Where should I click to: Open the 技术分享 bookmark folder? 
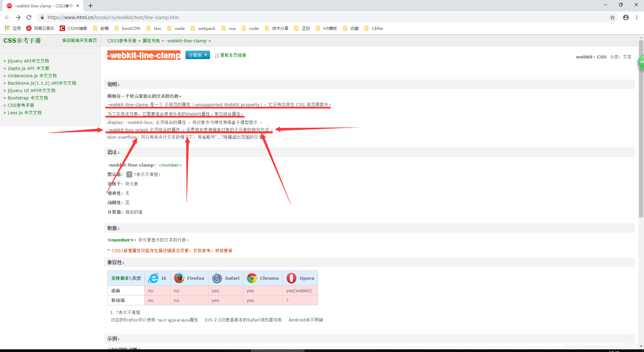coord(277,28)
